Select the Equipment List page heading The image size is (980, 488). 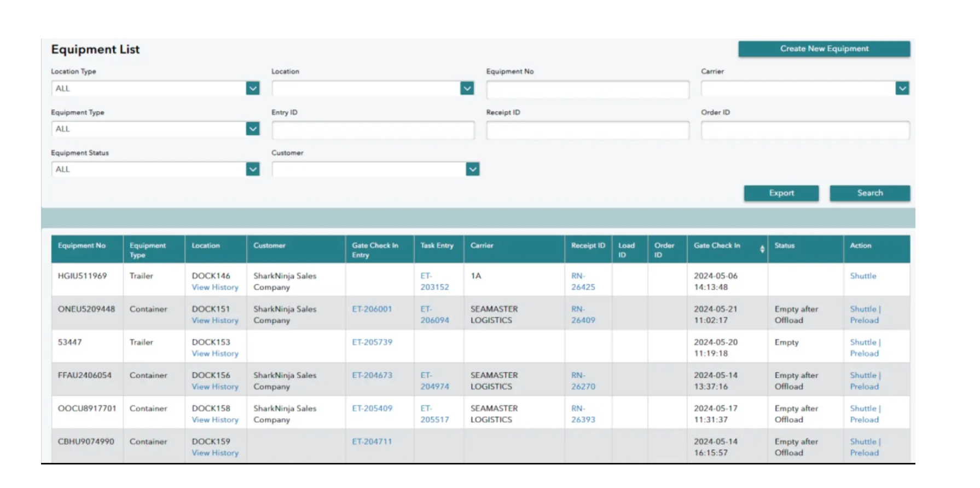(x=95, y=49)
